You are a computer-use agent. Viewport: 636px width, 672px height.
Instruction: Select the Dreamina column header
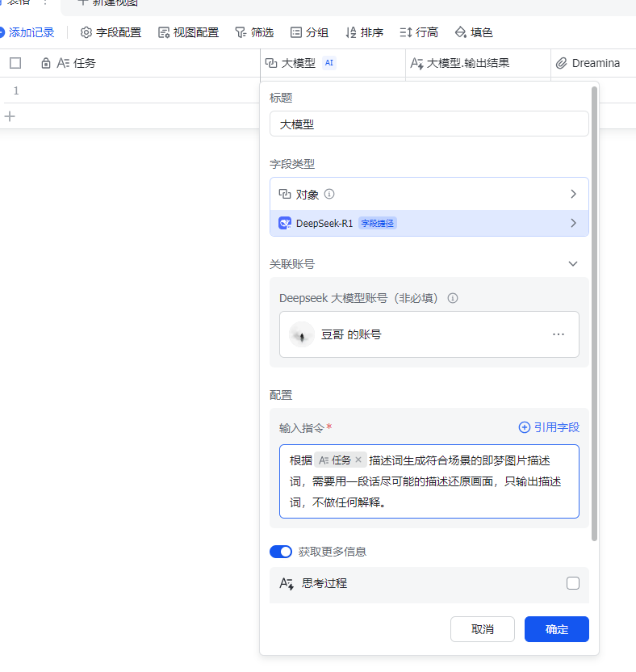(x=593, y=64)
